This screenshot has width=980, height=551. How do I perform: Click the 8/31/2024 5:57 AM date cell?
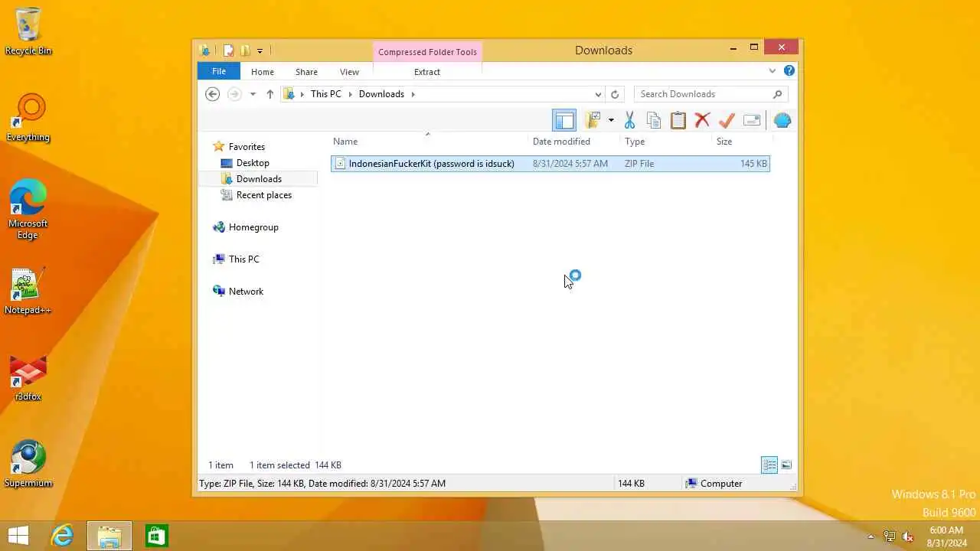click(570, 163)
